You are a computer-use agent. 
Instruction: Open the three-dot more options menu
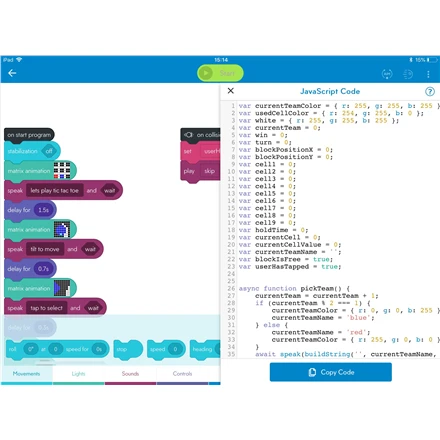tap(428, 74)
